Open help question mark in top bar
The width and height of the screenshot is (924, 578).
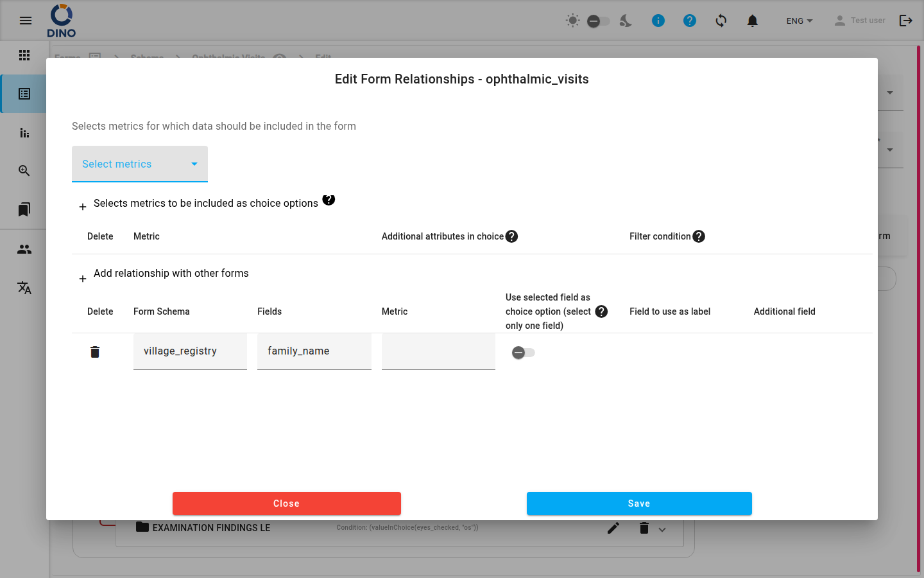(x=690, y=21)
